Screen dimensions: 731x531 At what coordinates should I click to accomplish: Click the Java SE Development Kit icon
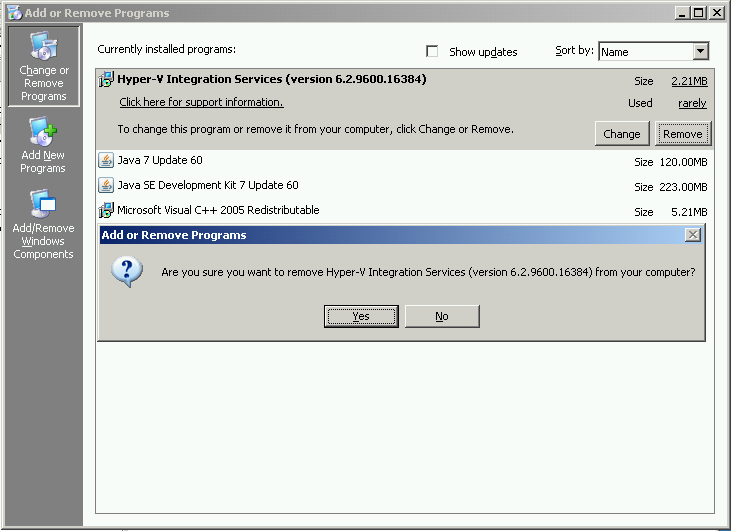[106, 185]
